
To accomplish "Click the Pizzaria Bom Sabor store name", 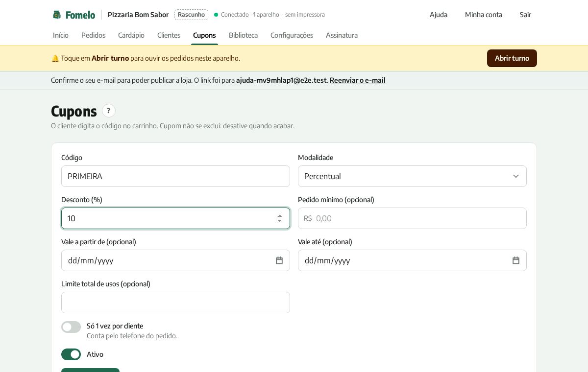I will [138, 15].
